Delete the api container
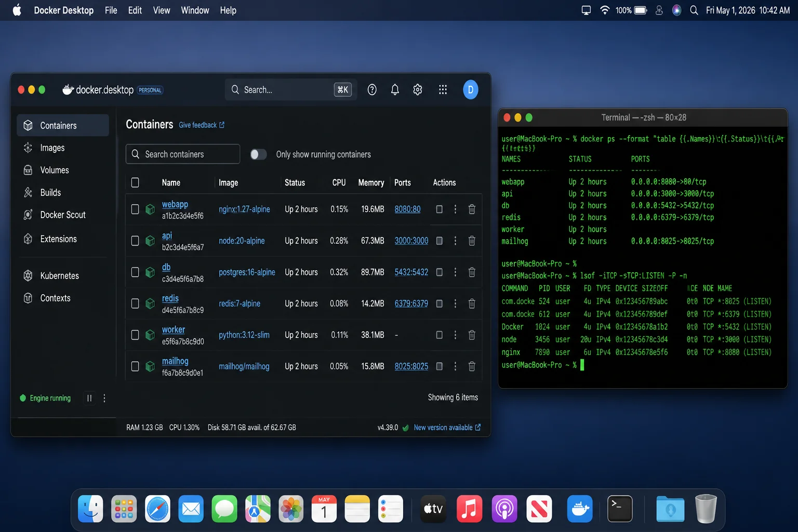 472,241
